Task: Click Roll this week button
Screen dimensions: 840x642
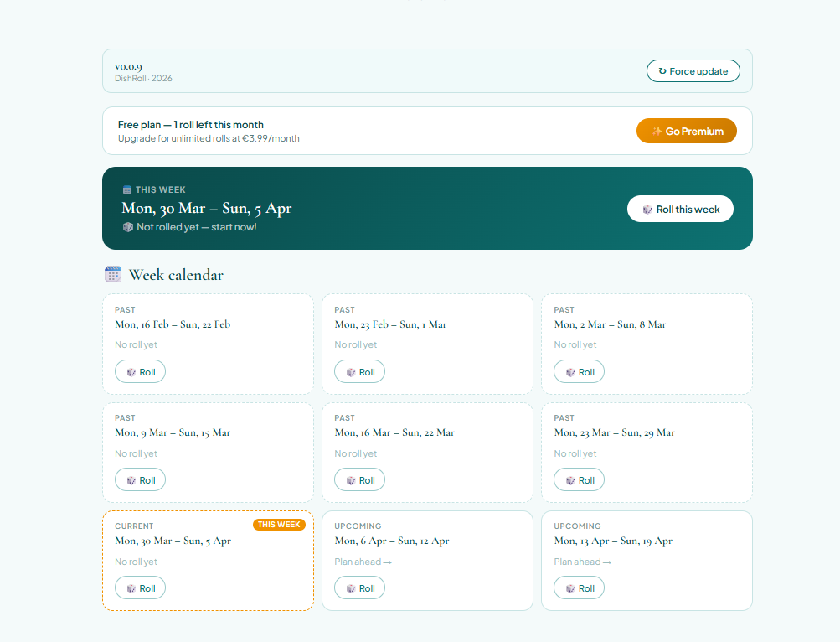Action: [680, 209]
